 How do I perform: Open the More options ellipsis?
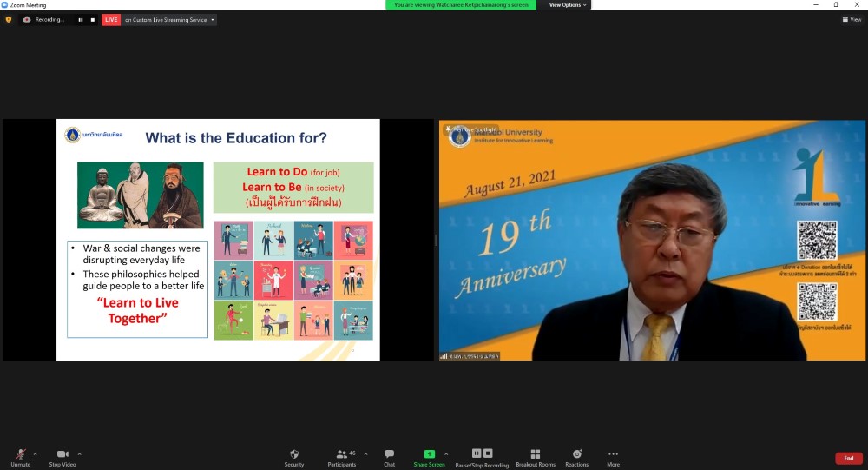[613, 457]
